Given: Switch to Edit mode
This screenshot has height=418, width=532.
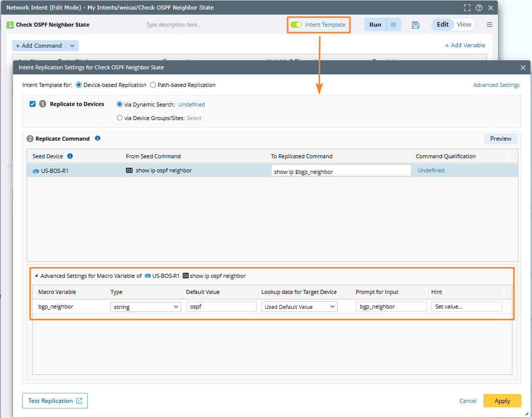Looking at the screenshot, I should click(443, 25).
